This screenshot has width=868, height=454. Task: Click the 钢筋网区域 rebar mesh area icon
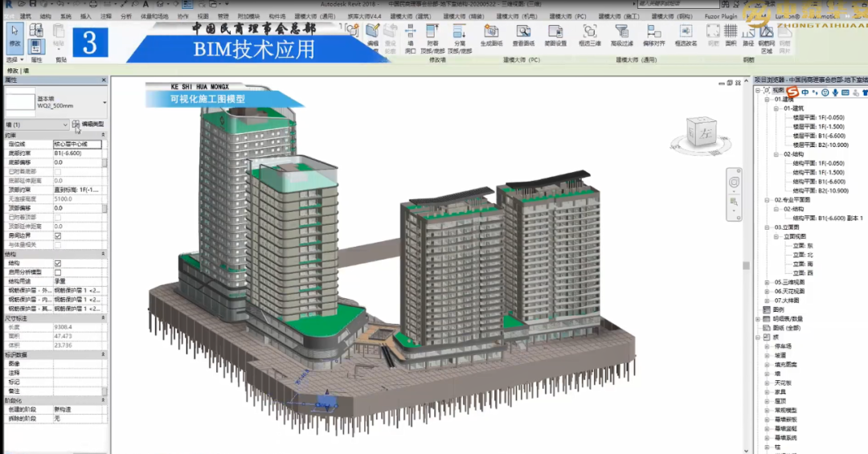767,35
